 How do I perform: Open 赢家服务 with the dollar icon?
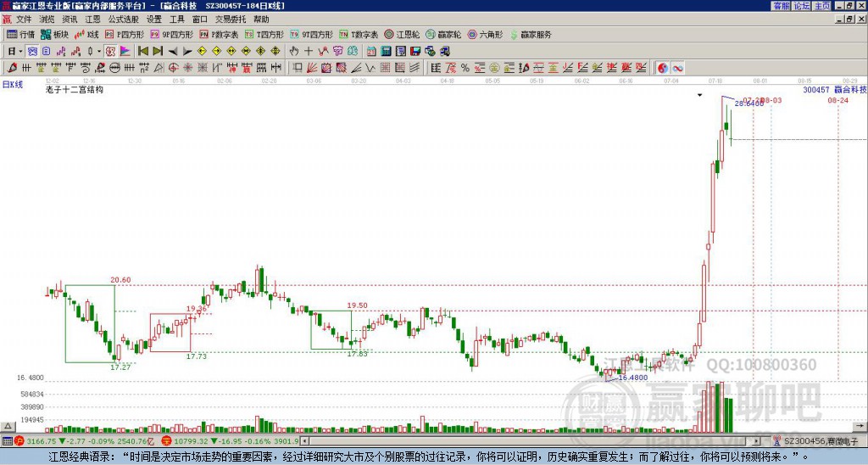531,34
